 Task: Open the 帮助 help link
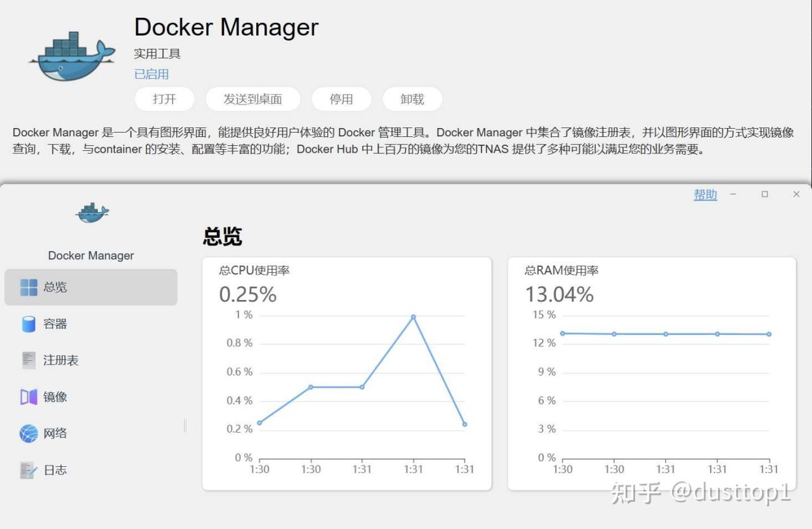pos(705,195)
